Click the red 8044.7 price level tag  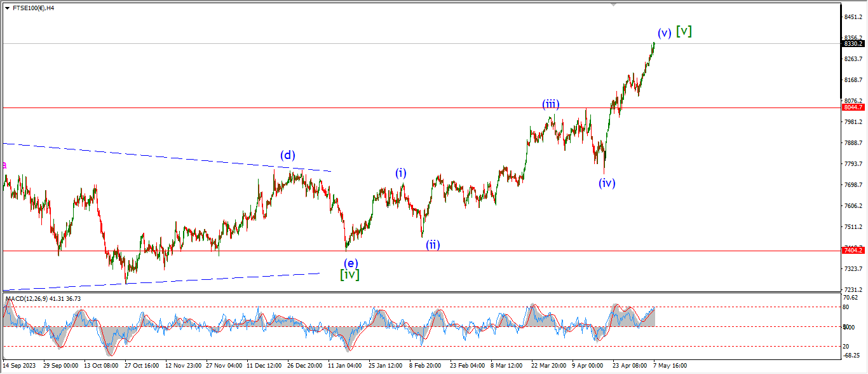pyautogui.click(x=852, y=107)
